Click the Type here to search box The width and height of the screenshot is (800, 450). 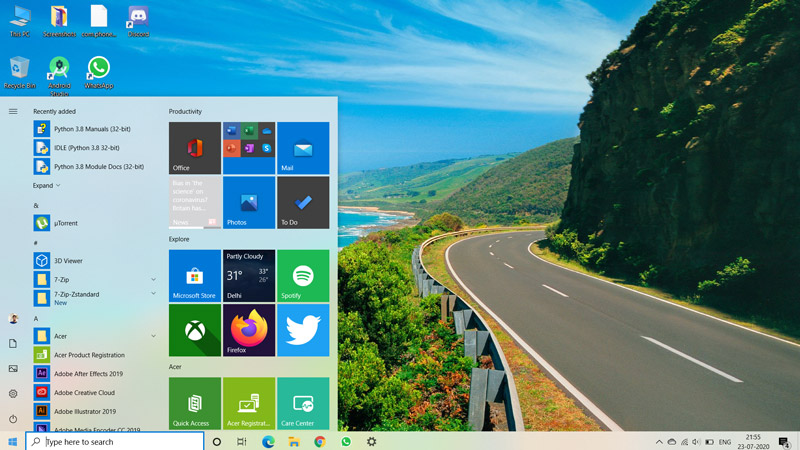115,441
